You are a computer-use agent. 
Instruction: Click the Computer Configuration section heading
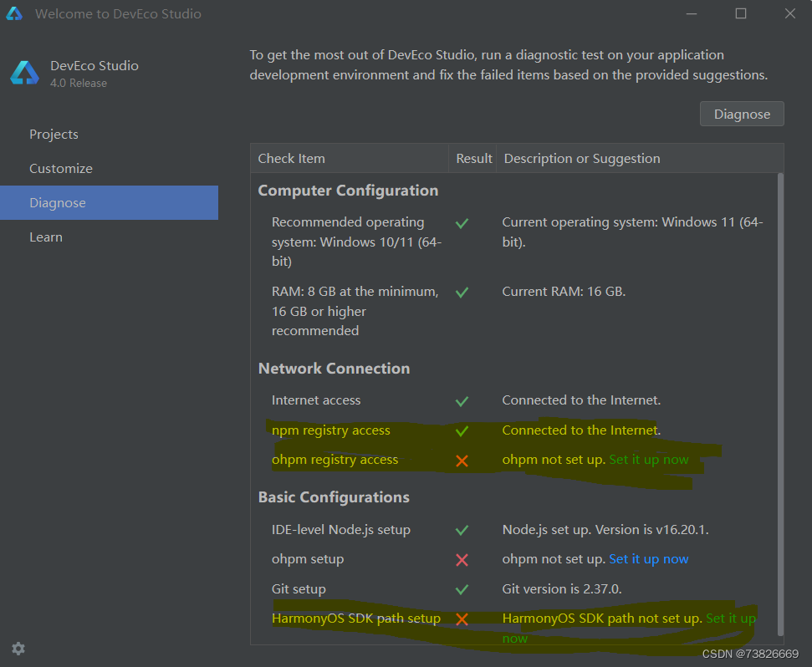348,191
